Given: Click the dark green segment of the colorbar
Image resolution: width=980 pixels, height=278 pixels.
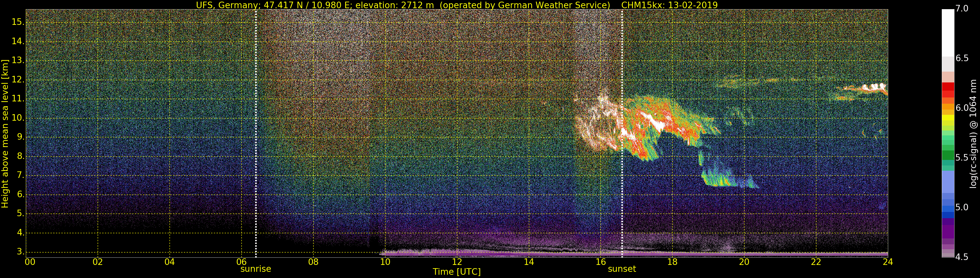Looking at the screenshot, I should point(948,155).
